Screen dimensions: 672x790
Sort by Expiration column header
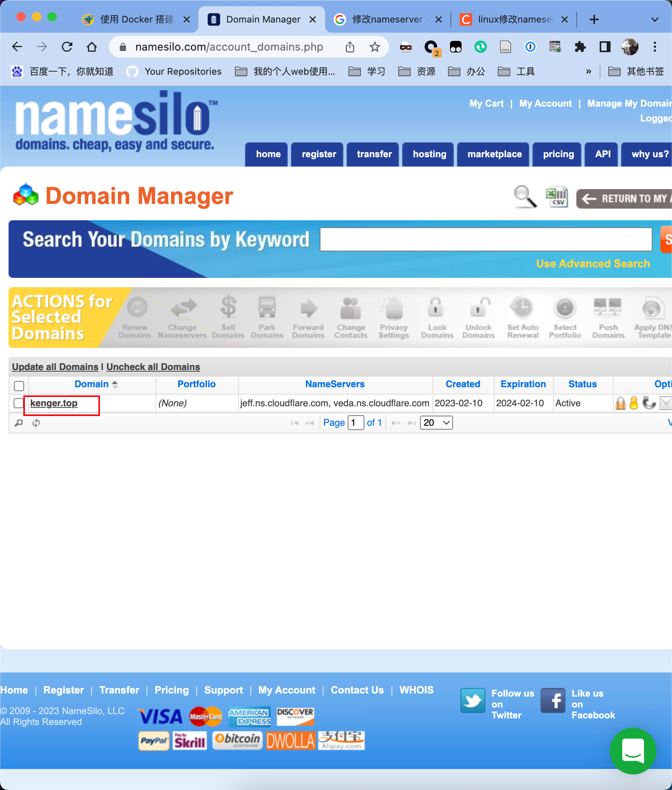coord(523,384)
